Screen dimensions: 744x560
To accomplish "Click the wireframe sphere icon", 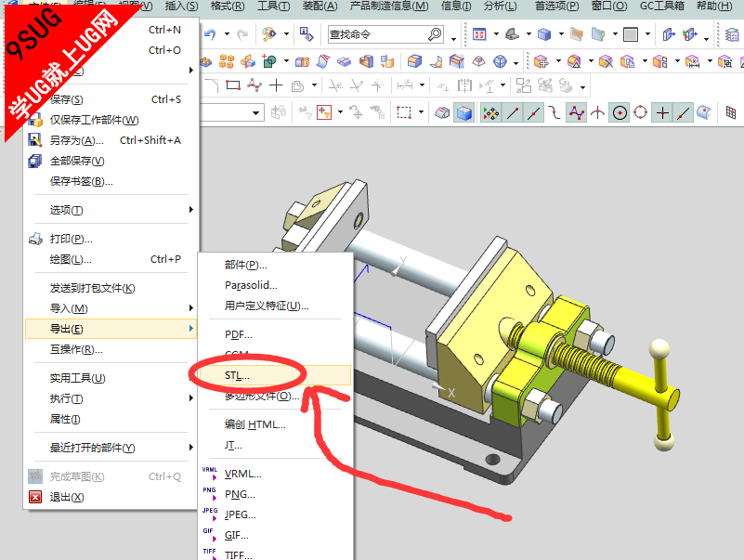I will [x=500, y=61].
